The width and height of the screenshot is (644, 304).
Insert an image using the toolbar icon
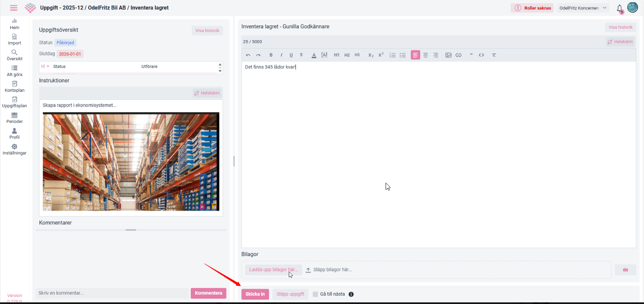point(448,55)
